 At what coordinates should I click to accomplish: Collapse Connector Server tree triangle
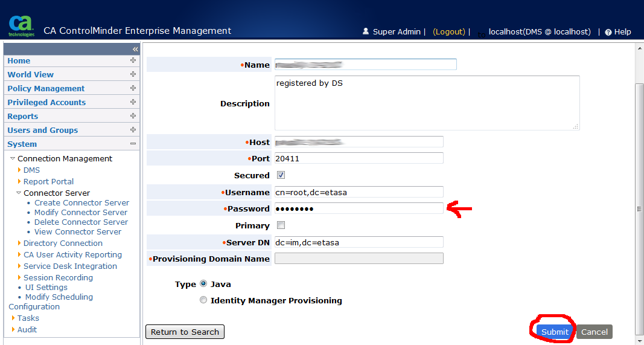point(19,193)
